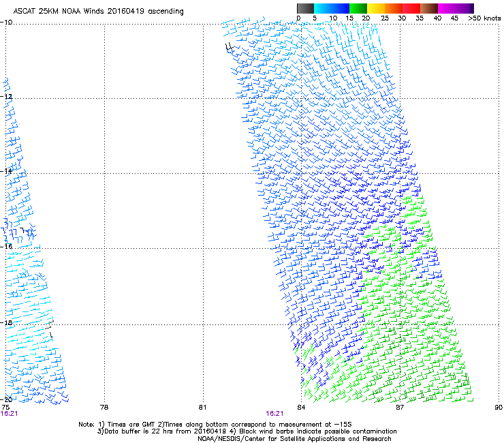Click the latitude label '-10'
This screenshot has height=443, width=504.
click(x=6, y=22)
